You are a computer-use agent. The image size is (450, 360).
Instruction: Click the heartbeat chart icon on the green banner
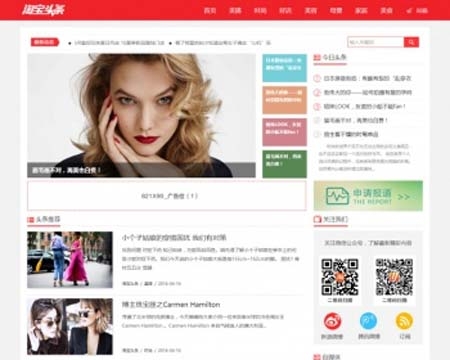click(337, 196)
